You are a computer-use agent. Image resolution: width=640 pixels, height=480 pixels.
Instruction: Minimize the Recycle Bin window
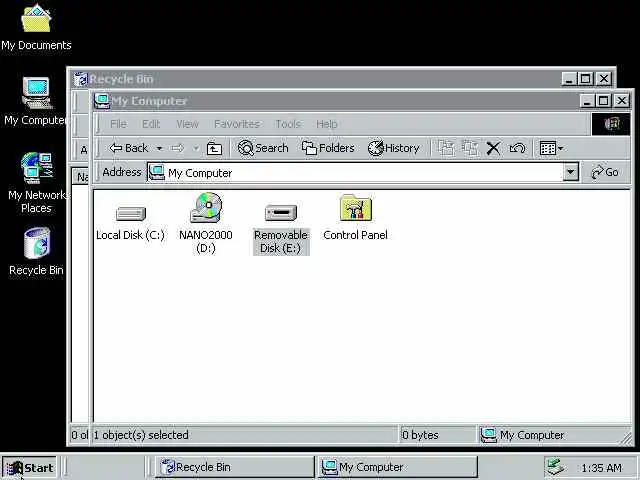[569, 79]
